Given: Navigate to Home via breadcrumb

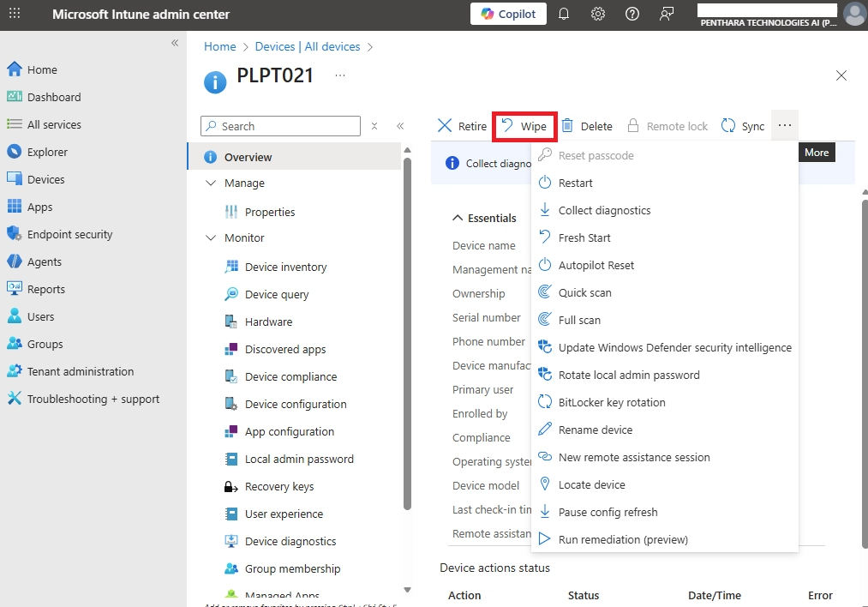Looking at the screenshot, I should pos(220,46).
